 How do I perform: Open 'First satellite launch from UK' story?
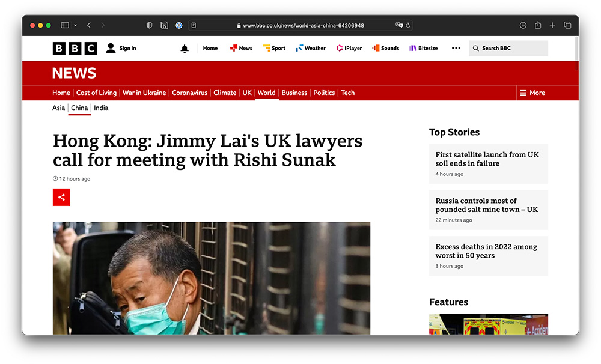(x=487, y=159)
